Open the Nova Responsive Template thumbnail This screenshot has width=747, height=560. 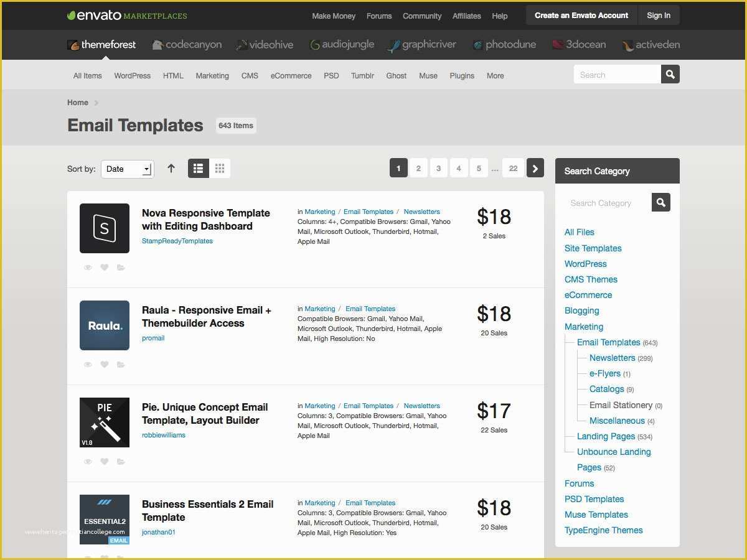[x=105, y=228]
